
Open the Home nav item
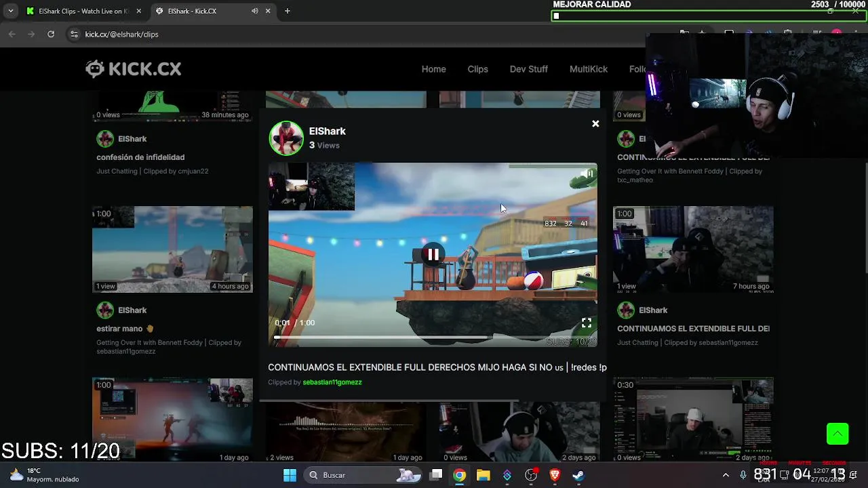(x=433, y=69)
